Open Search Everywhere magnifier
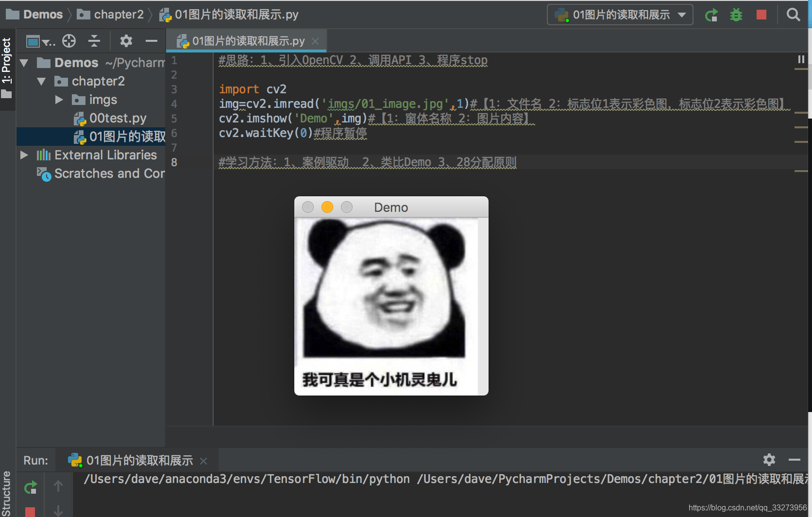The width and height of the screenshot is (812, 517). (793, 15)
